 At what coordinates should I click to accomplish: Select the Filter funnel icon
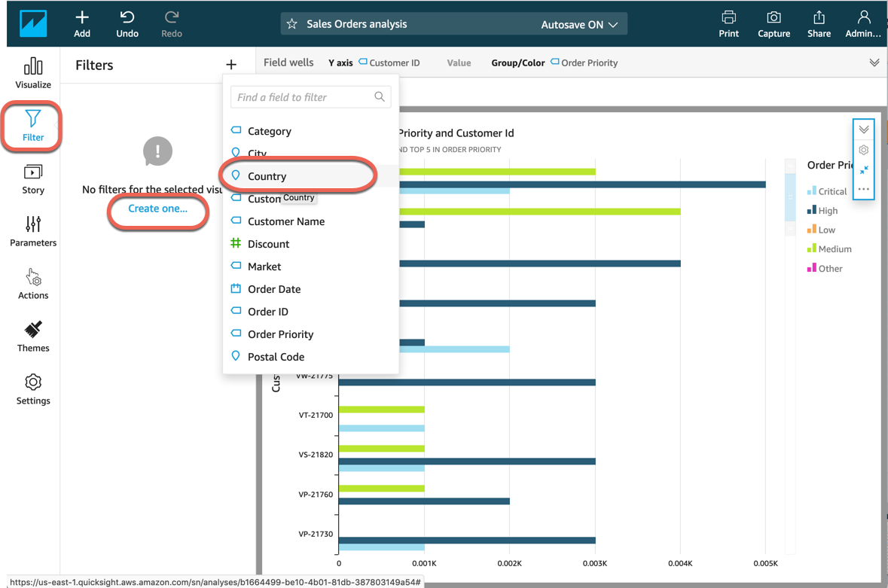point(33,119)
